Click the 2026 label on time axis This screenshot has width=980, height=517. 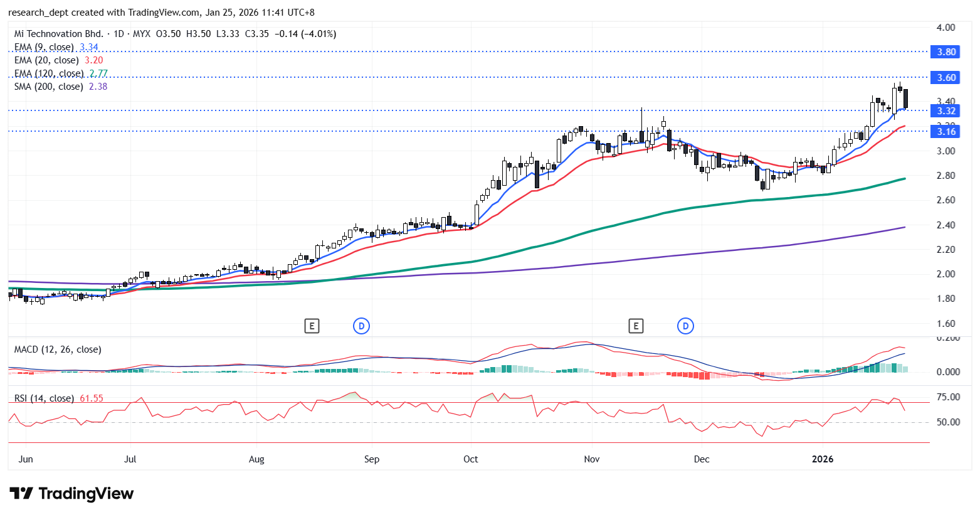pos(822,459)
